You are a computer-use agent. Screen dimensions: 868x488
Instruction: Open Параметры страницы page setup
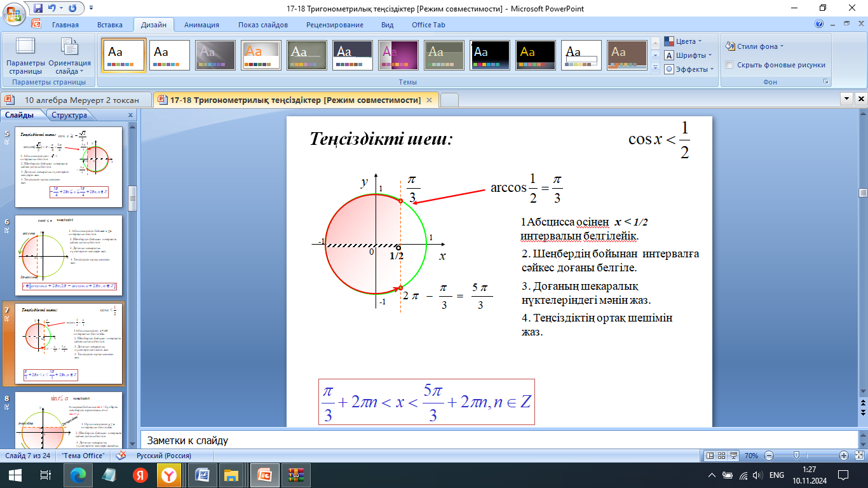pyautogui.click(x=25, y=57)
